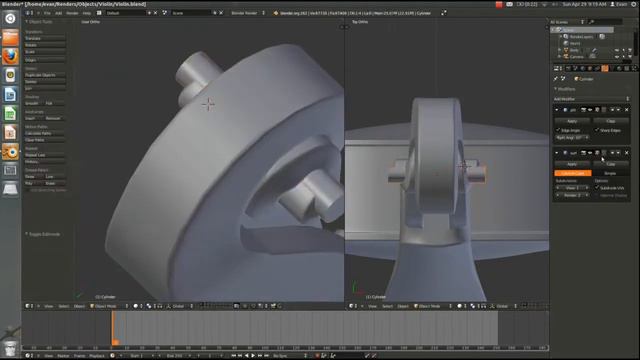Open the Help menu
The width and height of the screenshot is (640, 360).
(87, 13)
